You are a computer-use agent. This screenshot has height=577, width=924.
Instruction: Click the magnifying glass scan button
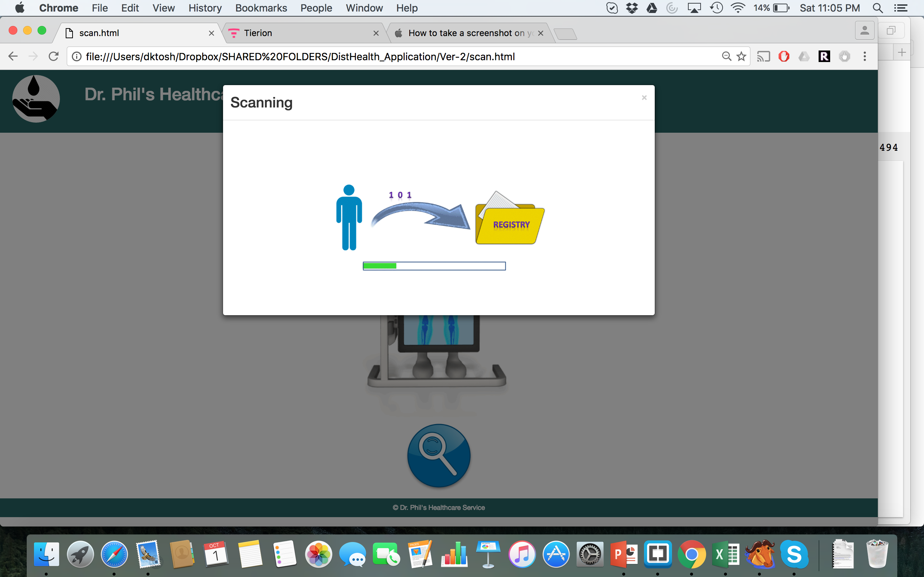pos(439,455)
